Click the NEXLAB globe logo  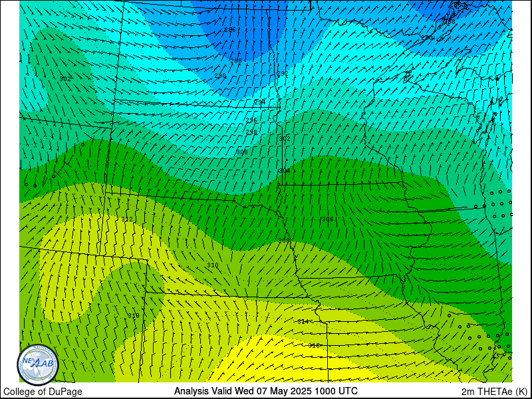[x=38, y=364]
